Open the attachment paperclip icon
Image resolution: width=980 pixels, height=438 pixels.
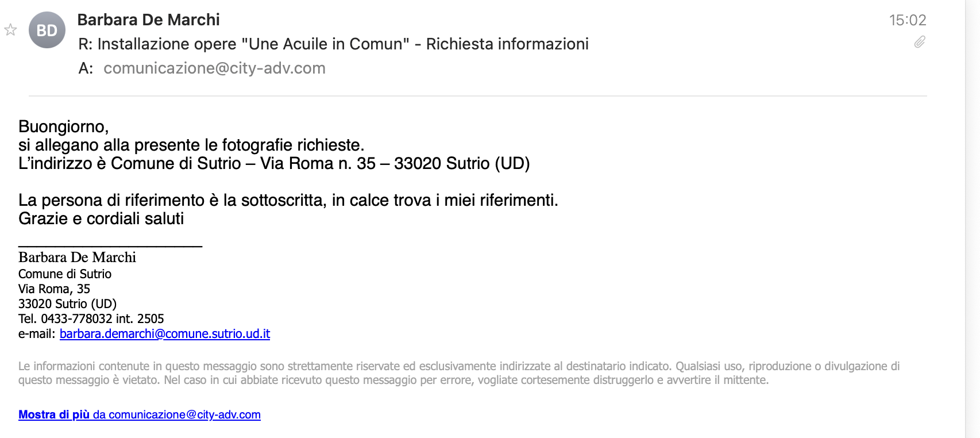(920, 42)
